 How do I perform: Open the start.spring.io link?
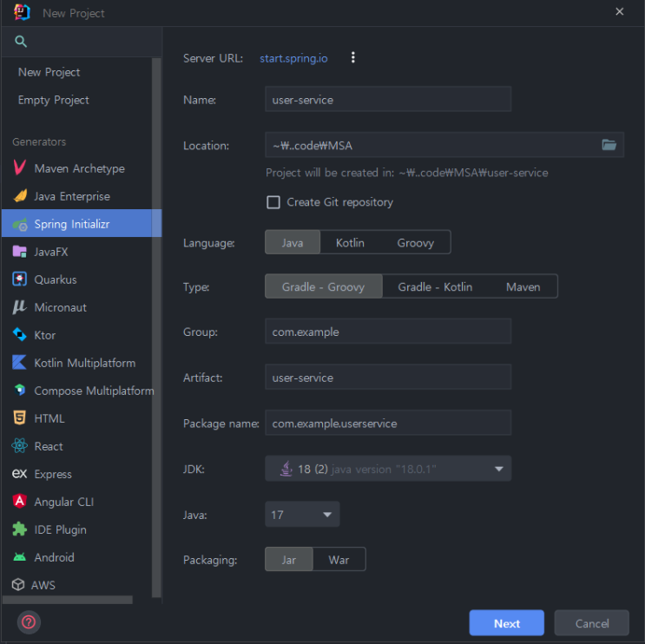click(293, 58)
